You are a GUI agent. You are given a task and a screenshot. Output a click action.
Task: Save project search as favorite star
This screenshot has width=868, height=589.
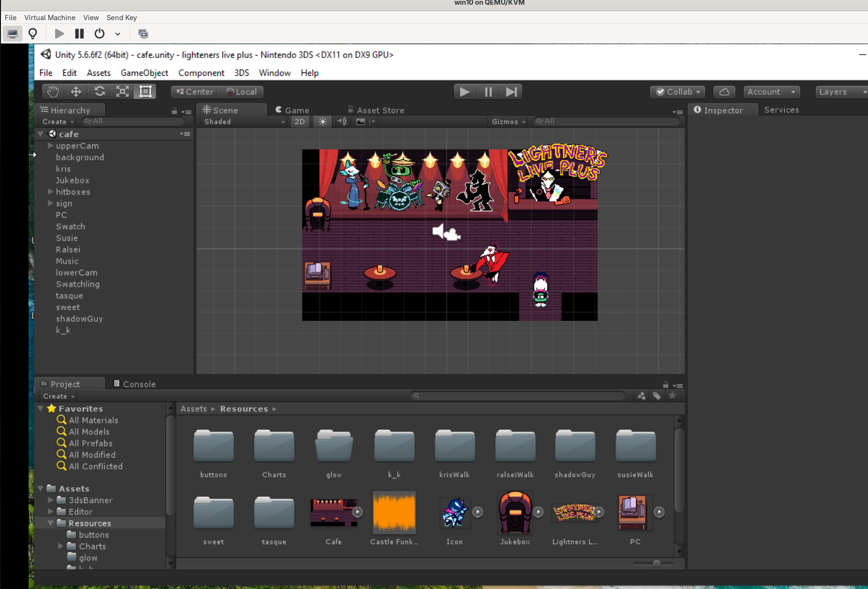point(672,396)
